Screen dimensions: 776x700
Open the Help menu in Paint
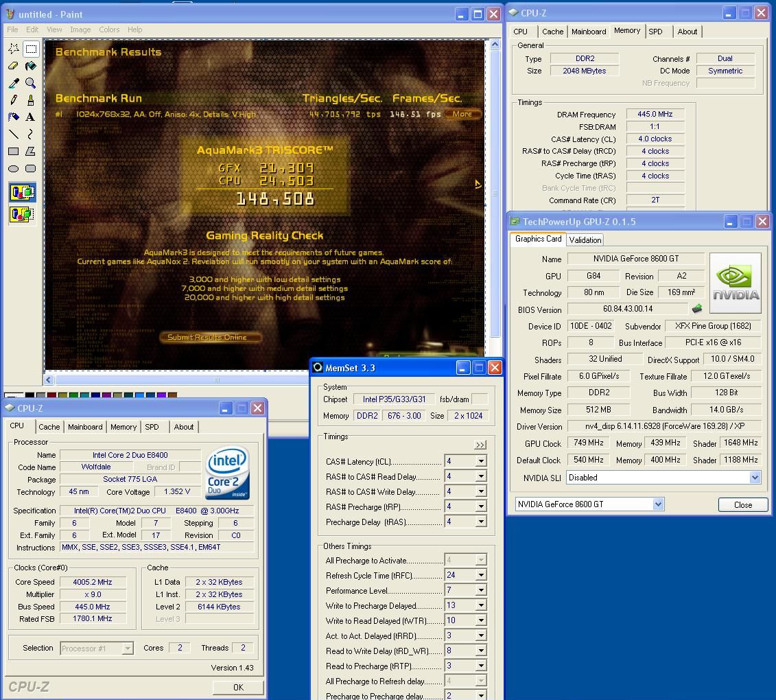click(134, 30)
